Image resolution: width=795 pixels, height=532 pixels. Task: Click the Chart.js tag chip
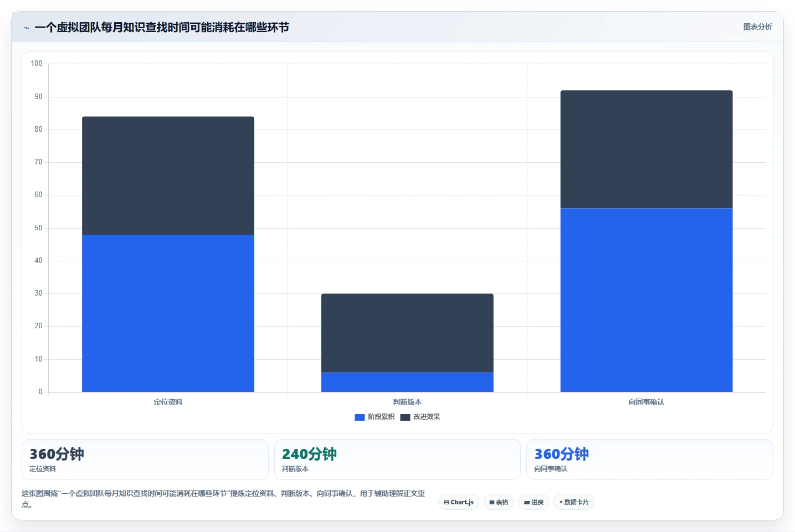tap(459, 502)
